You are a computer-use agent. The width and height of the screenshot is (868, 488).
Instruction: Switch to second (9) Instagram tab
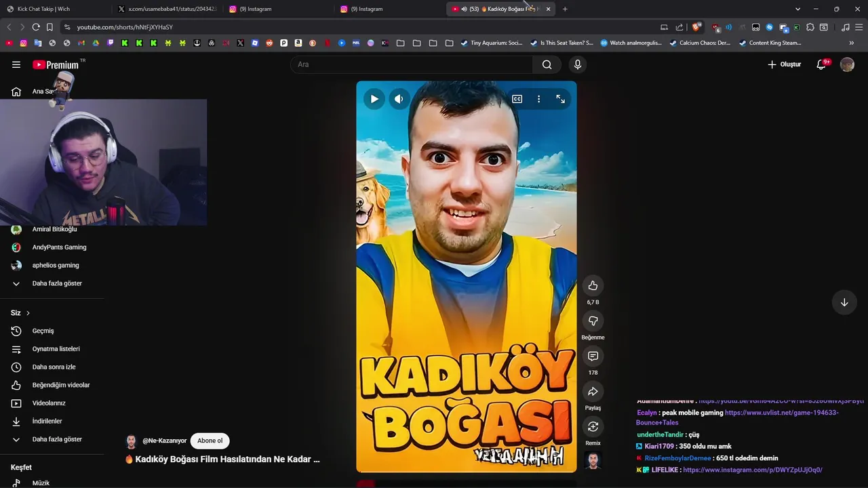[x=388, y=9]
